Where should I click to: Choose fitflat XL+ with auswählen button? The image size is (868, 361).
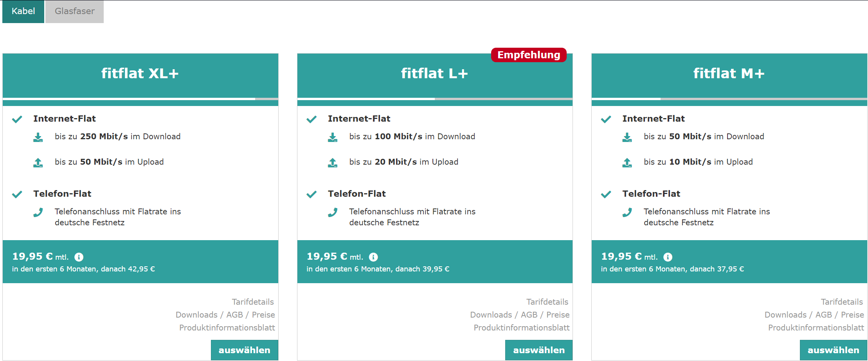click(245, 350)
